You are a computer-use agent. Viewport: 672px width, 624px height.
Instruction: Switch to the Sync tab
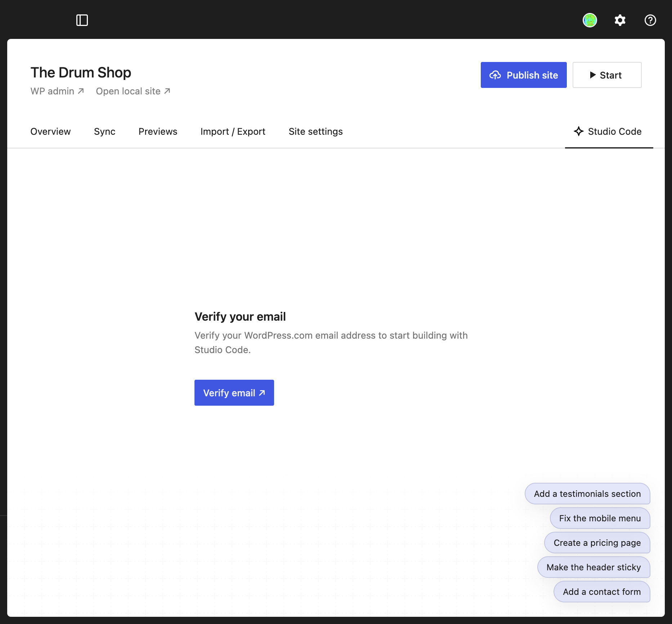click(x=104, y=132)
